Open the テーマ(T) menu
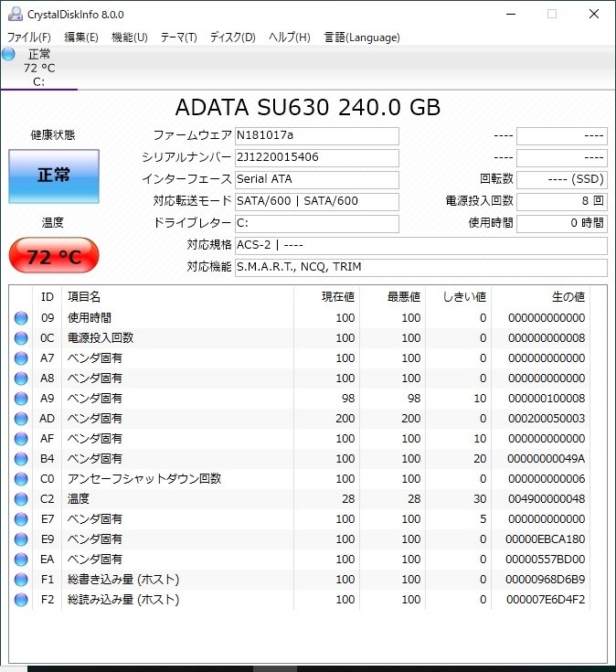 click(178, 37)
